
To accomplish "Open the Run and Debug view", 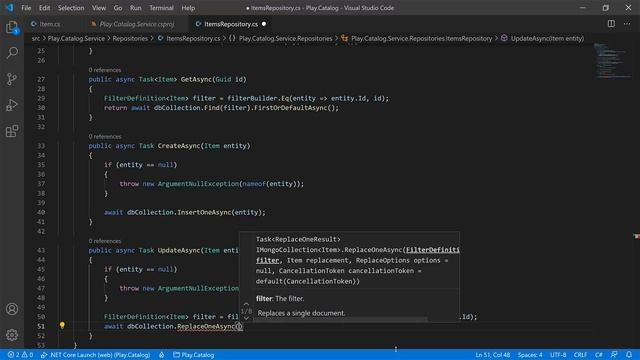I will tap(12, 105).
